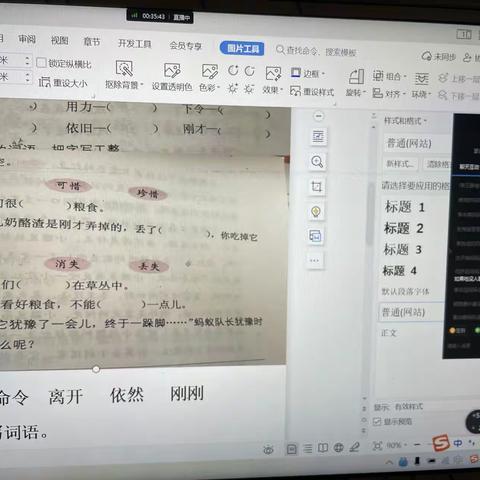Switch to reading view (book icon)
The image size is (480, 480).
tap(323, 448)
